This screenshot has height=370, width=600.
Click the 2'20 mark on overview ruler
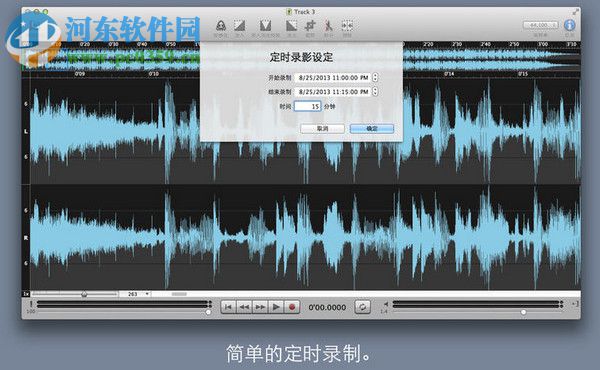tap(428, 44)
